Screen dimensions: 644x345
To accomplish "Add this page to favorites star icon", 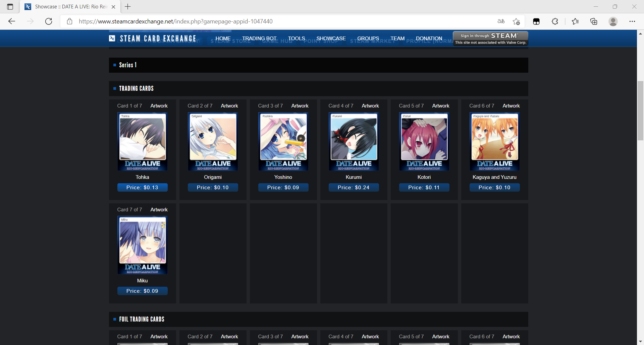I will (516, 21).
